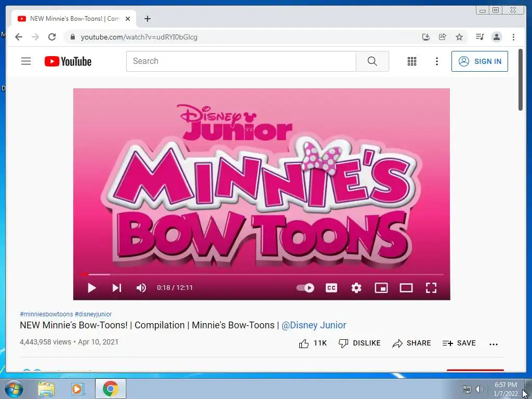Open the #minniesbowtoons hashtag link
532x399 pixels.
(46, 314)
